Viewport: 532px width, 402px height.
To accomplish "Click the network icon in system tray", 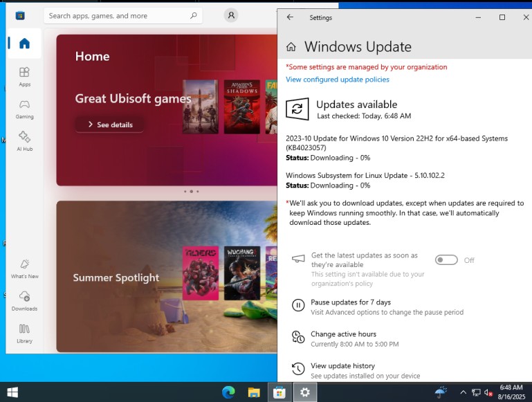I will point(476,392).
